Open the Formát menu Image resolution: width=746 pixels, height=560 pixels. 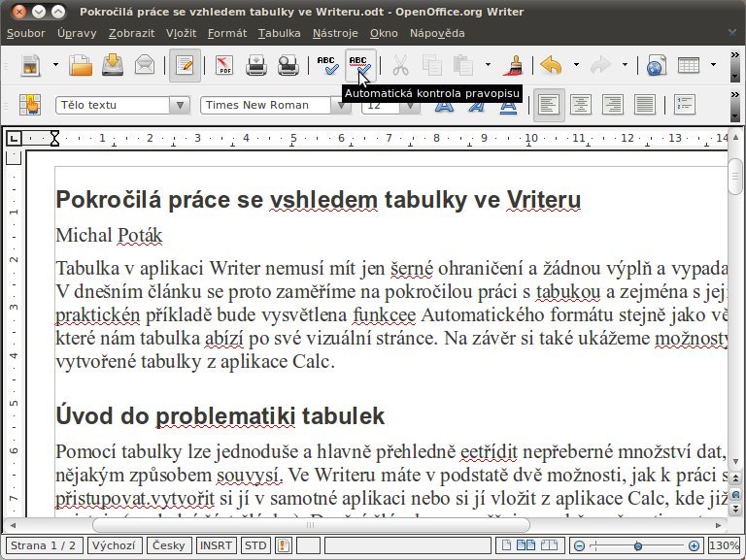point(227,33)
